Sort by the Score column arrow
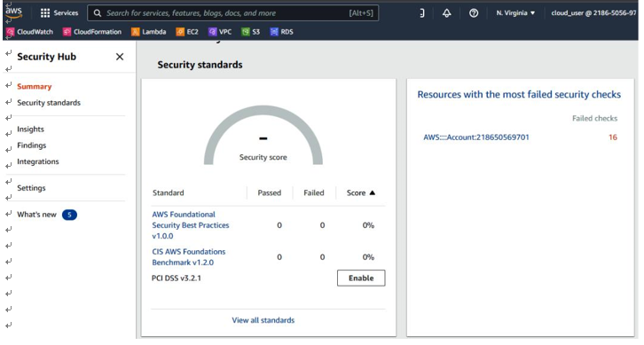This screenshot has width=644, height=345. pos(372,192)
